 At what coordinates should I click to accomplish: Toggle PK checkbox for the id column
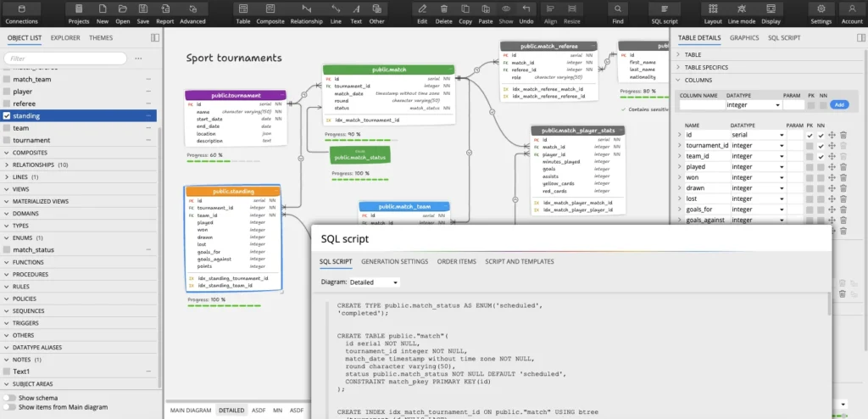click(x=810, y=135)
